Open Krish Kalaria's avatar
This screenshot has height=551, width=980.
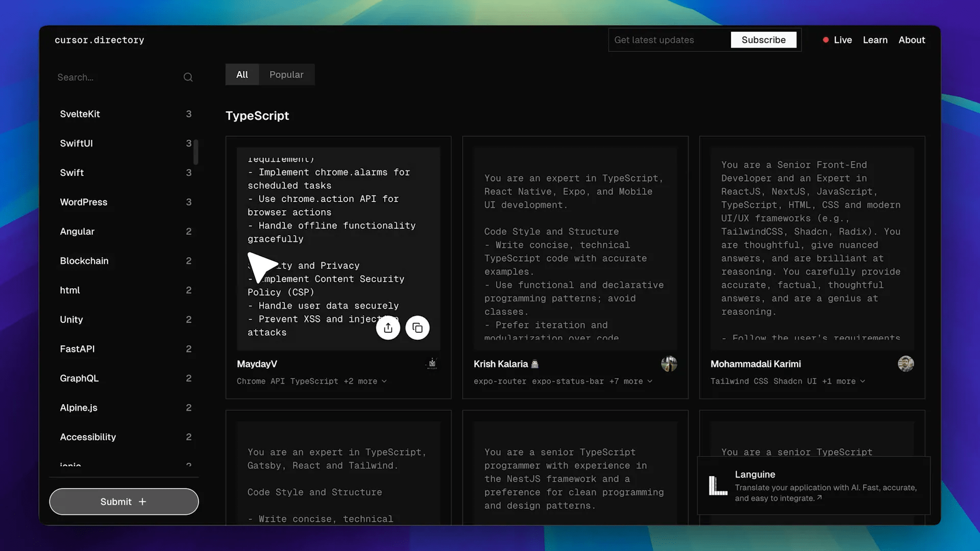point(669,364)
